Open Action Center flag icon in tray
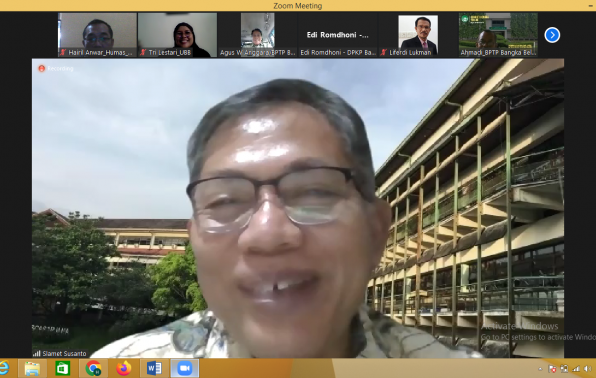Image resolution: width=596 pixels, height=378 pixels. pos(552,368)
